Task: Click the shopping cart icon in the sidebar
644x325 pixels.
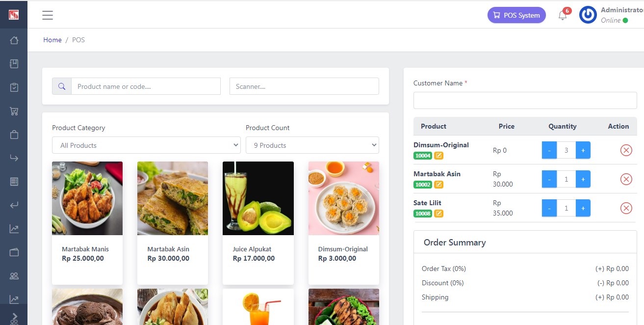Action: 14,111
